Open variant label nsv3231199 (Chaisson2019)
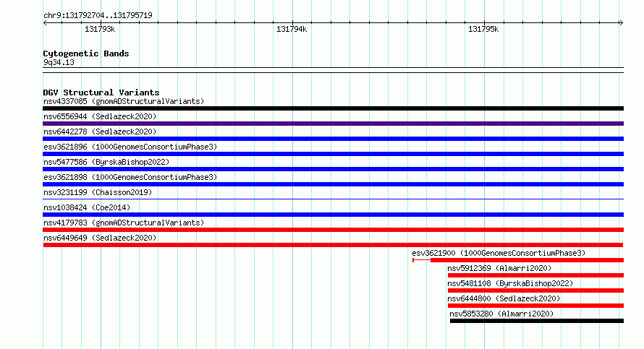Image resolution: width=644 pixels, height=349 pixels. pos(98,192)
